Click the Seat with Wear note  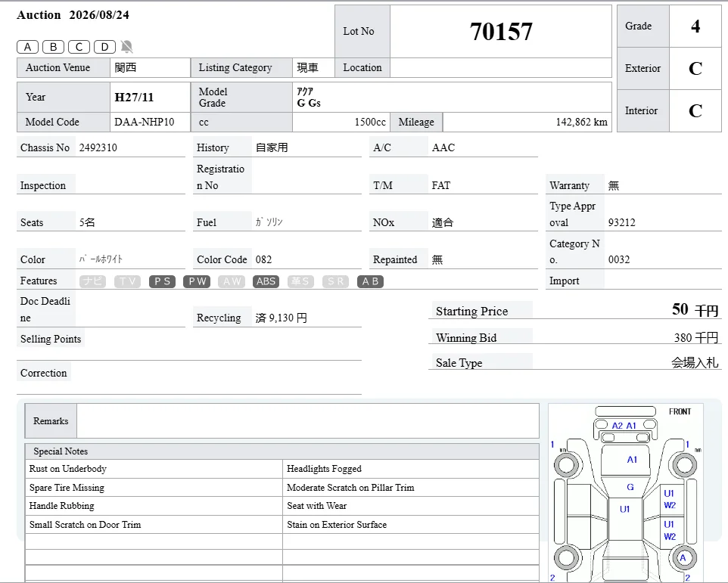coord(316,506)
